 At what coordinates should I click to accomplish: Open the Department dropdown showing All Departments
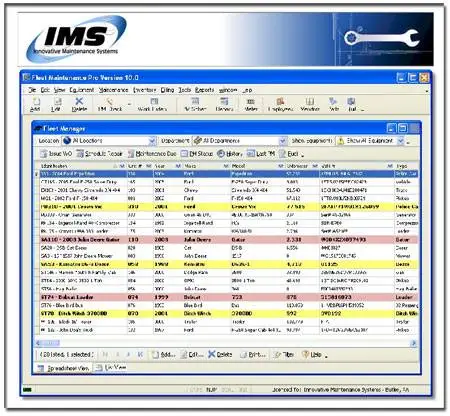(283, 141)
